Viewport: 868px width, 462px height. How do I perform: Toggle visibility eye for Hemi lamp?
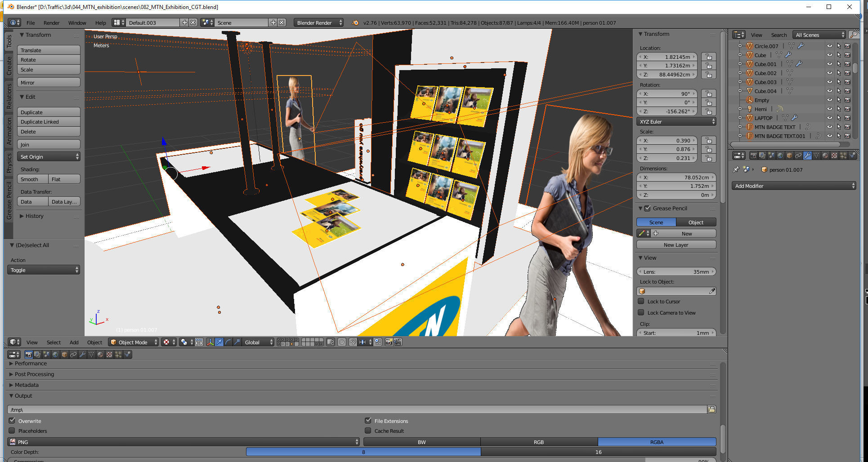(x=829, y=109)
